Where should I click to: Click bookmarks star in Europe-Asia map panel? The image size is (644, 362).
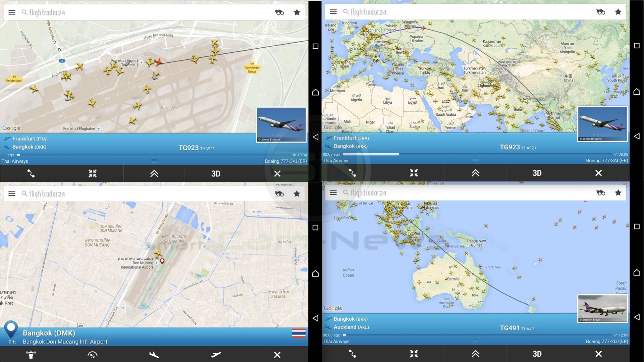click(x=618, y=12)
